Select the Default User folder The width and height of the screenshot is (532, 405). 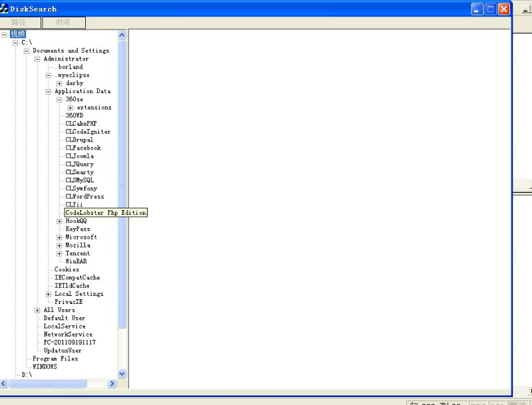tap(65, 318)
